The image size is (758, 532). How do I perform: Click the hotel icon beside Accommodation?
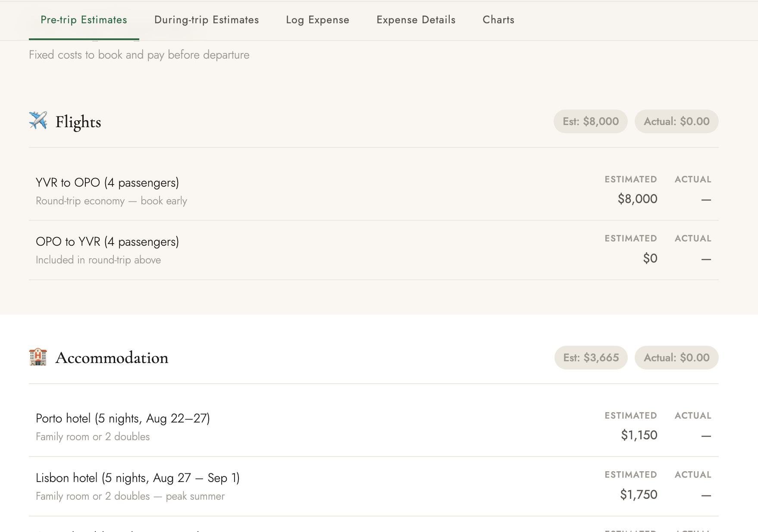point(38,357)
